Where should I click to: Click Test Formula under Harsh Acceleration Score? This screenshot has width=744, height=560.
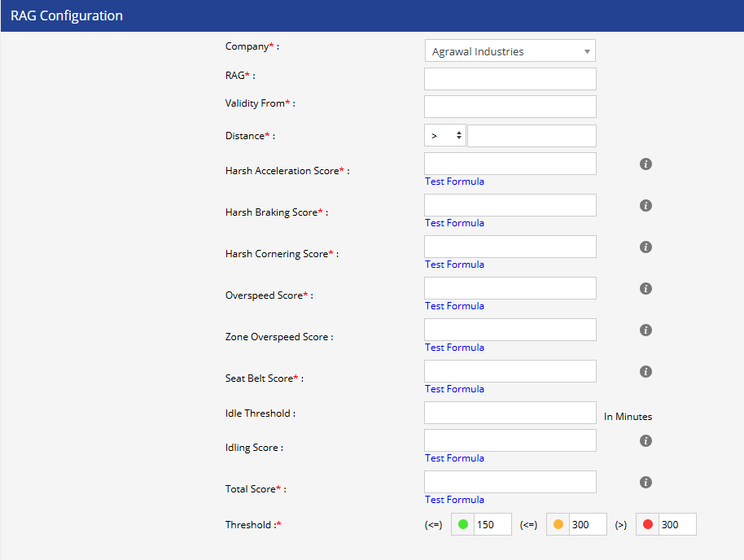pyautogui.click(x=454, y=182)
